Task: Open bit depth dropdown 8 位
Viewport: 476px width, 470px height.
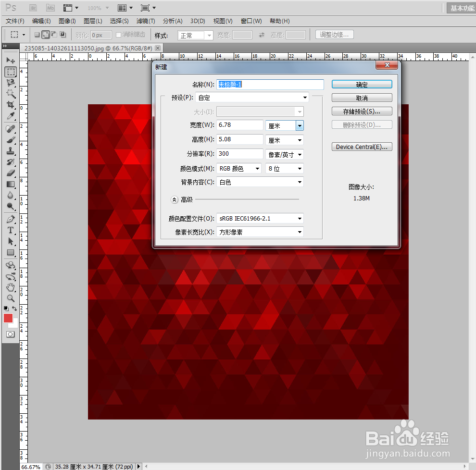Action: (x=285, y=168)
